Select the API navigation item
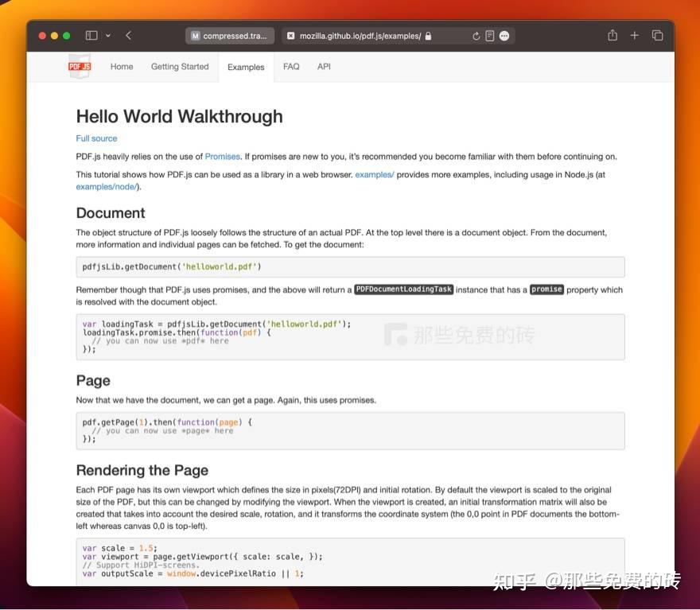 tap(323, 67)
